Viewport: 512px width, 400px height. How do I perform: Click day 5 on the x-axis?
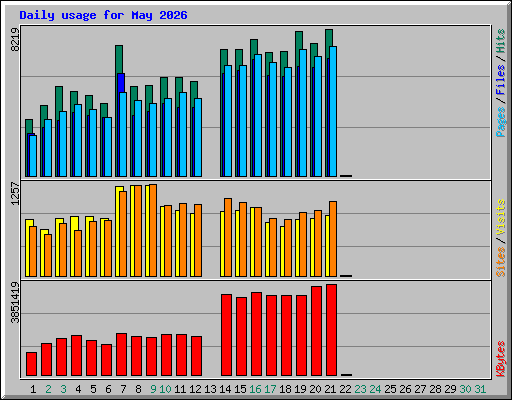[x=93, y=389]
